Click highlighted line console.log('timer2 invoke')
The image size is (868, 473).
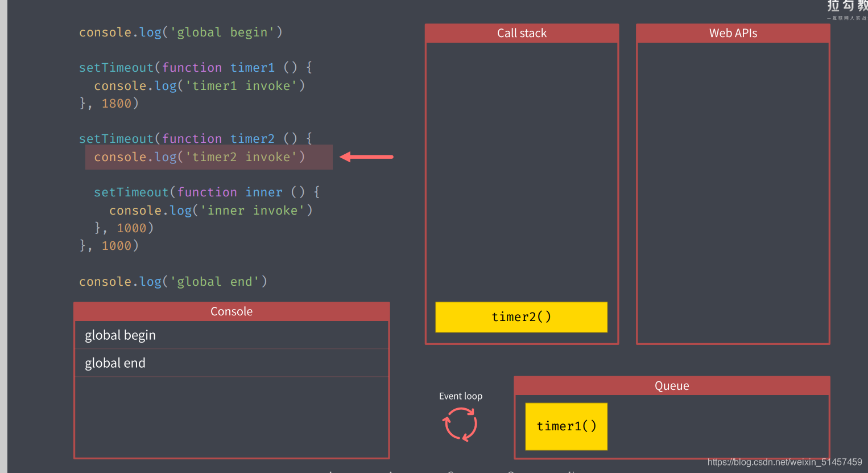point(209,157)
